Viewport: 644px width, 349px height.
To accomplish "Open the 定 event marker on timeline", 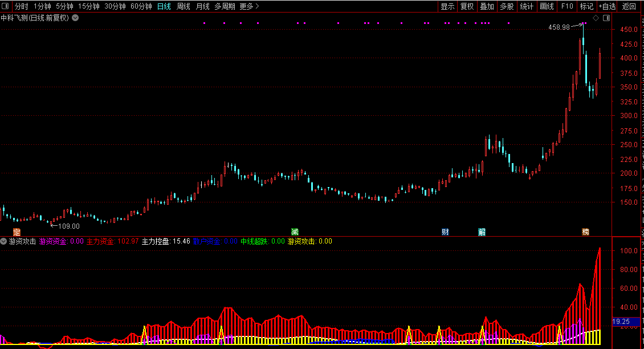I will click(x=17, y=232).
